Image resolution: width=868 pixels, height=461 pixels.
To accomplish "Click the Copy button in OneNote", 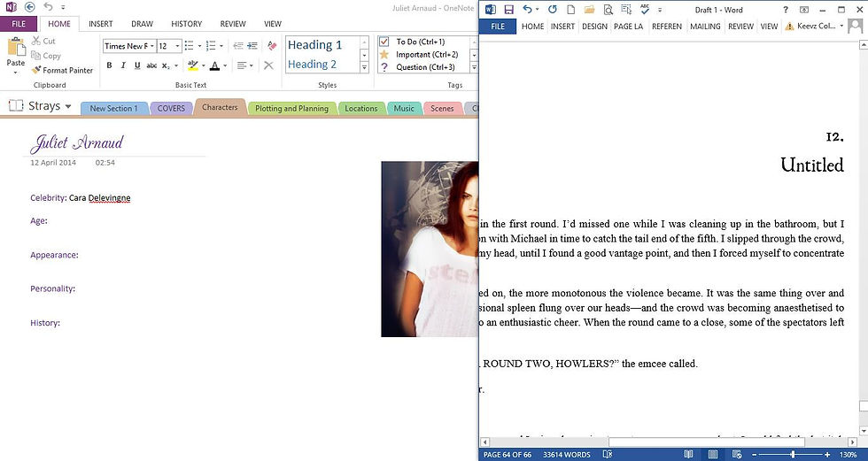I will (x=46, y=55).
